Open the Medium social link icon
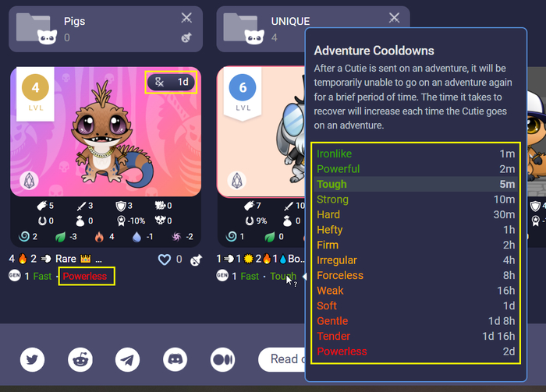The width and height of the screenshot is (546, 392). coord(222,359)
